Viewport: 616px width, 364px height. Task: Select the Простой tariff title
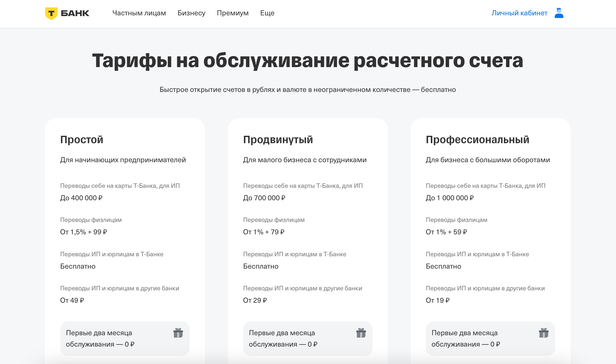click(x=82, y=139)
